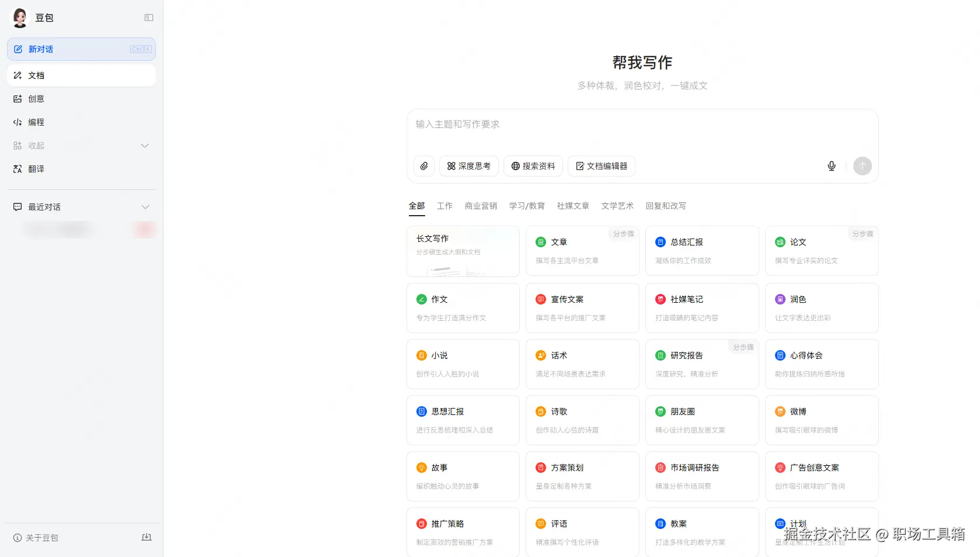
Task: Toggle 文档编辑器 option
Action: tap(602, 166)
